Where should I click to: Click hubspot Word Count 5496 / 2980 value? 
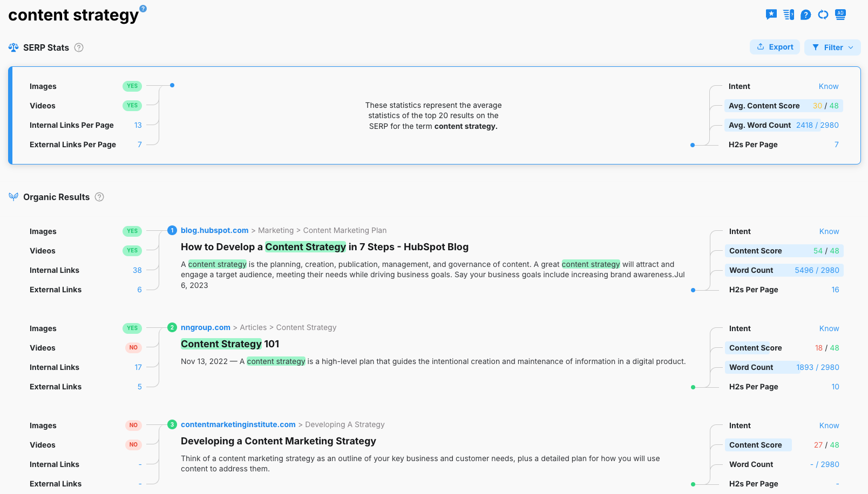coord(817,270)
